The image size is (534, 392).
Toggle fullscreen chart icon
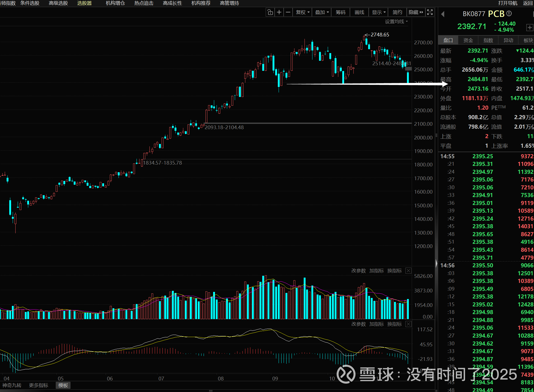click(430, 12)
